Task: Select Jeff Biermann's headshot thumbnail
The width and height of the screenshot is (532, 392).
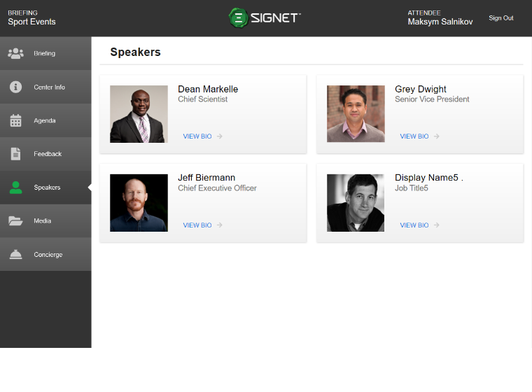Action: coord(139,203)
